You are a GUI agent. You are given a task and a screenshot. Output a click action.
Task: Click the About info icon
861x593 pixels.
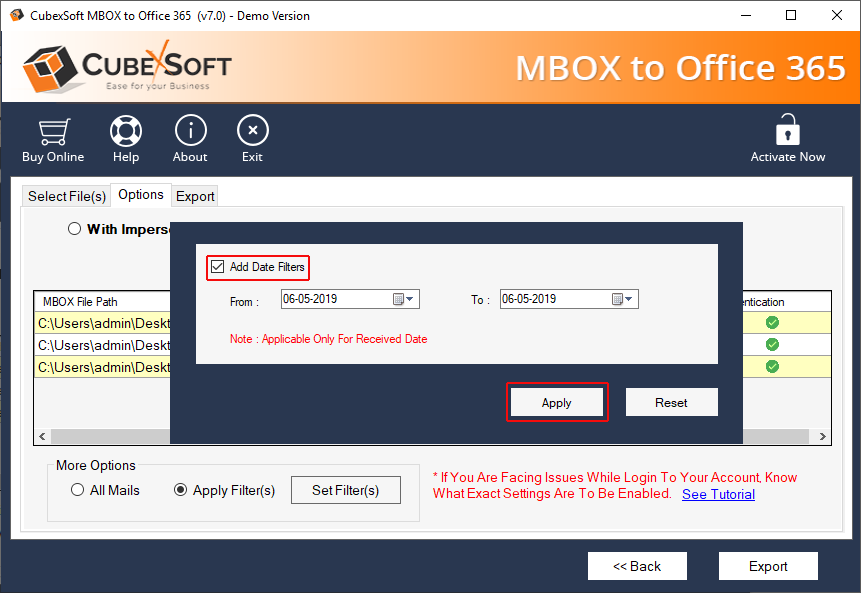(190, 131)
